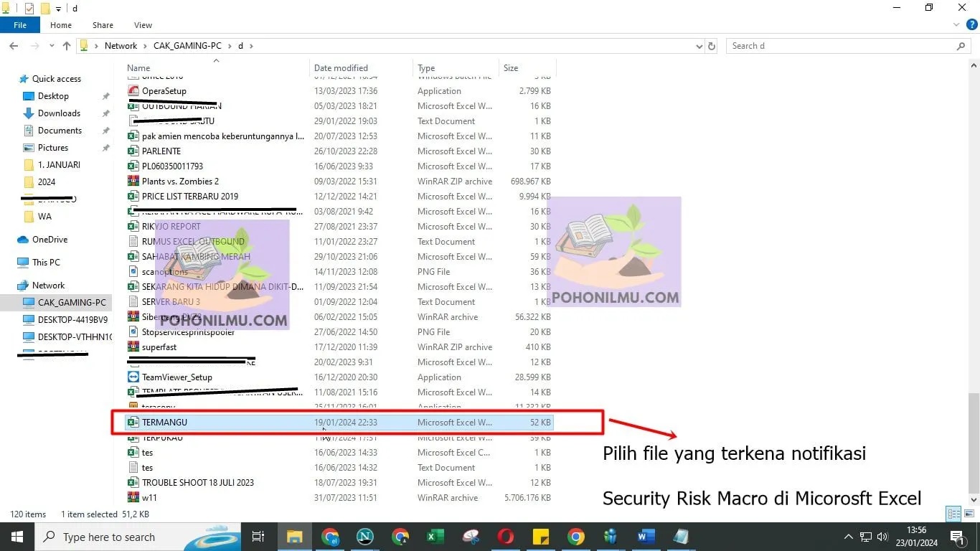Open Opera browser in the taskbar

click(506, 537)
